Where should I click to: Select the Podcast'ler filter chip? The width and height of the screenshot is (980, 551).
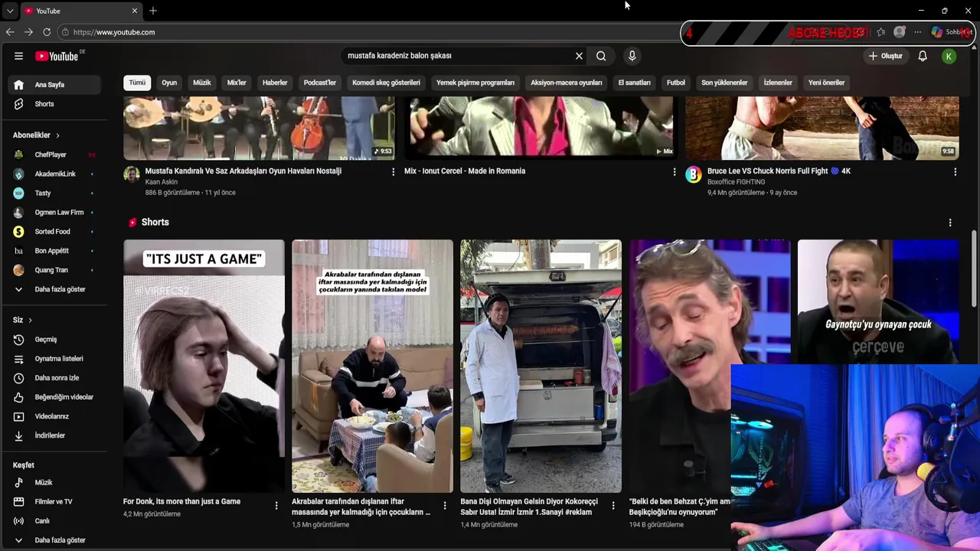[320, 83]
